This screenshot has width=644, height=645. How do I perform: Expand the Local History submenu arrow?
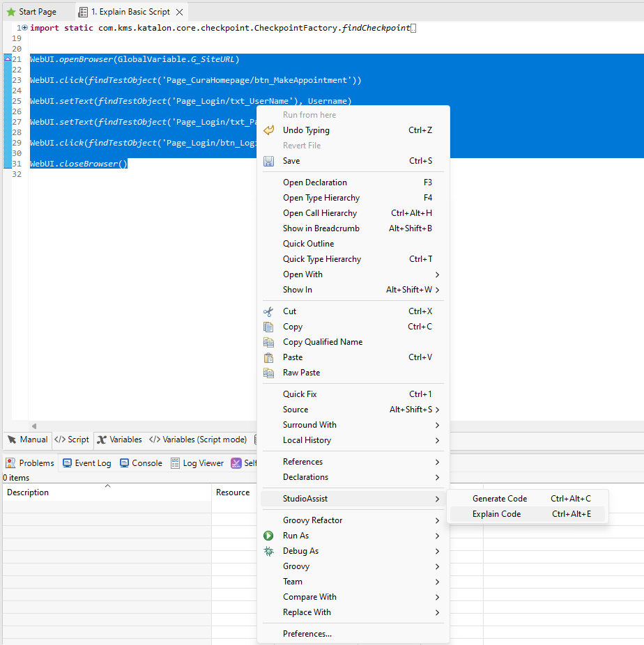pyautogui.click(x=438, y=440)
